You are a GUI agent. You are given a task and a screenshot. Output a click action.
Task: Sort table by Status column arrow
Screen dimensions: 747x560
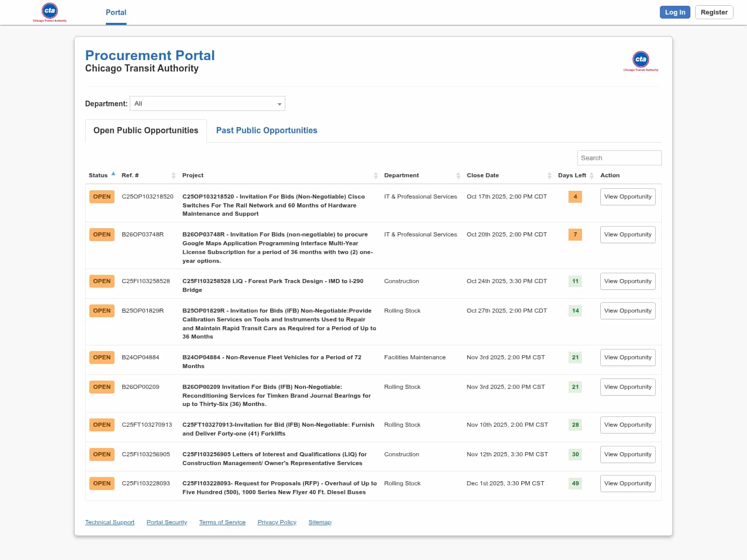(x=113, y=174)
